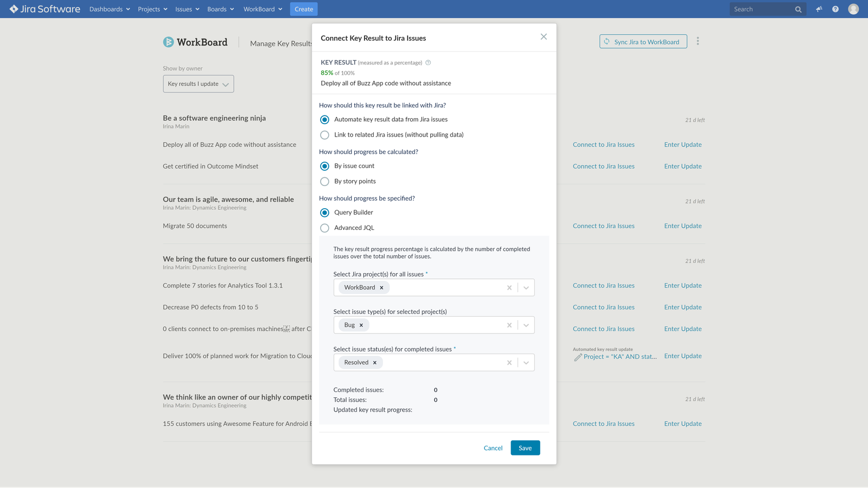This screenshot has height=488, width=868.
Task: Remove the WorkBoard project tag
Action: point(381,287)
